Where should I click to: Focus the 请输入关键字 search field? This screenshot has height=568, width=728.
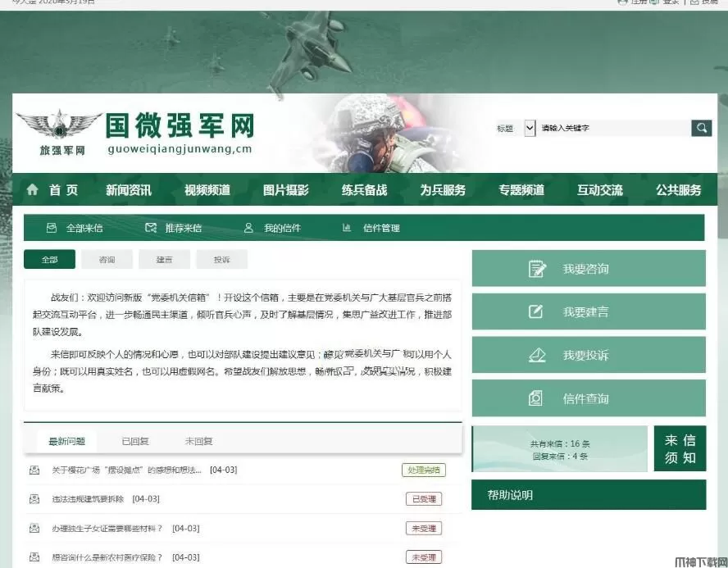(x=613, y=128)
